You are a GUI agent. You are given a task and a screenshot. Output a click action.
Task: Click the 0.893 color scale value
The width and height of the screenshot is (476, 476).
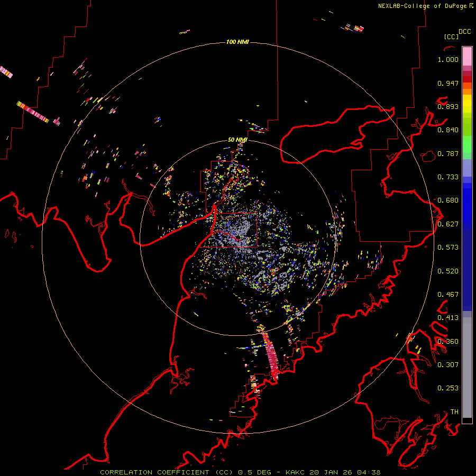448,106
